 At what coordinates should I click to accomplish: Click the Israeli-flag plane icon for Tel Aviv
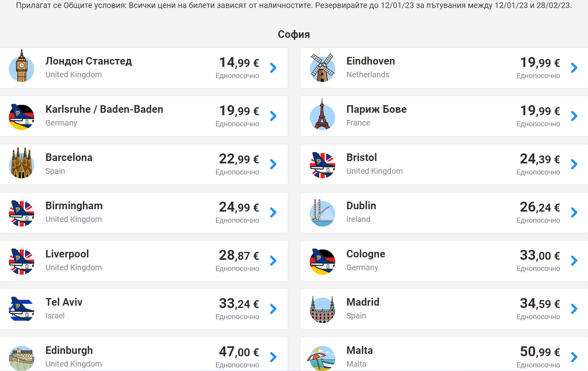[x=22, y=309]
